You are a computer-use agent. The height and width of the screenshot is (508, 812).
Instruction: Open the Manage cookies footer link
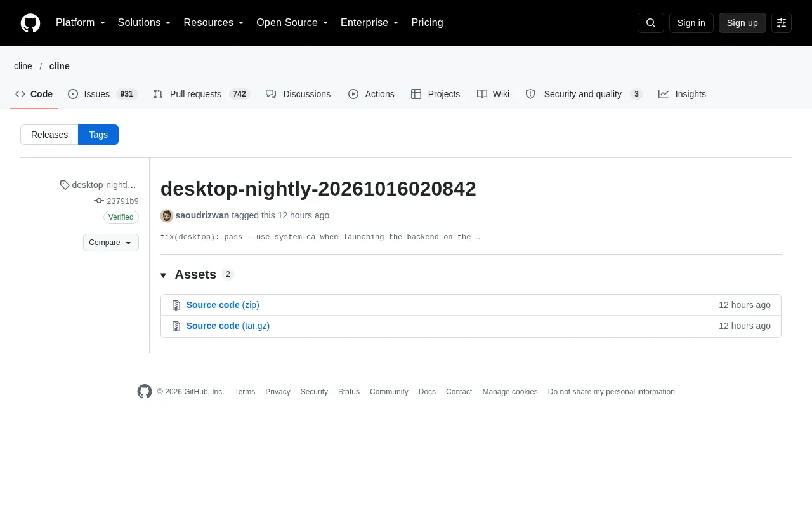click(510, 392)
